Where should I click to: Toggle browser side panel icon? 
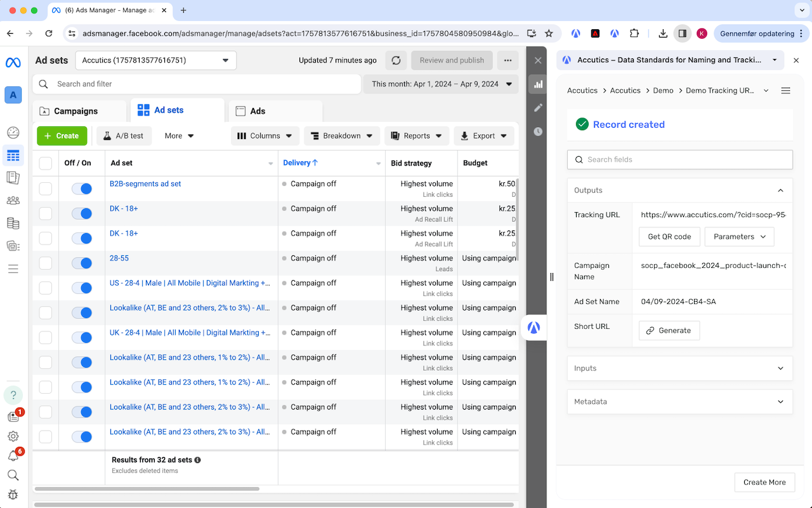point(682,34)
